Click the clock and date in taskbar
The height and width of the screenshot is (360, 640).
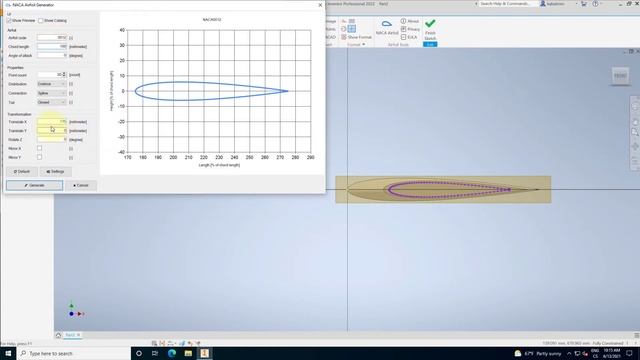611,353
